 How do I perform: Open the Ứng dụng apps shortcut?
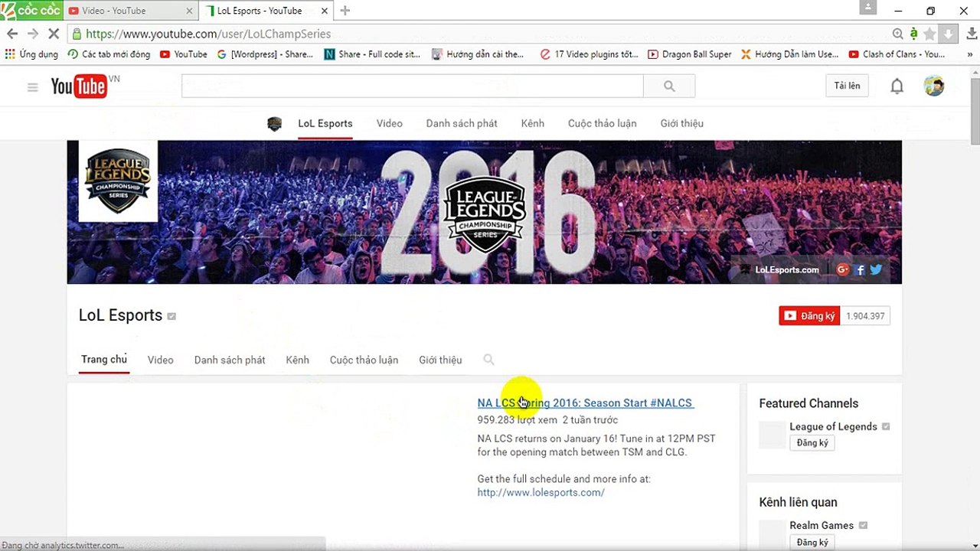tap(31, 54)
